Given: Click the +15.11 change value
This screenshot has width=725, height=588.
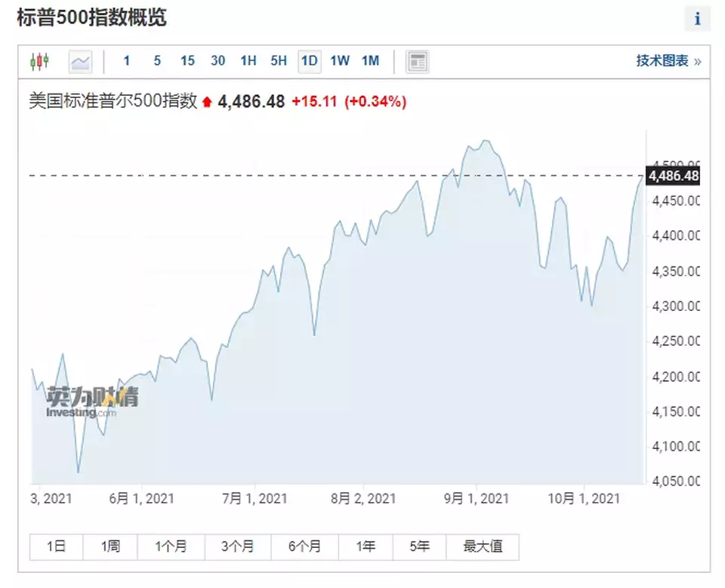Looking at the screenshot, I should tap(314, 101).
